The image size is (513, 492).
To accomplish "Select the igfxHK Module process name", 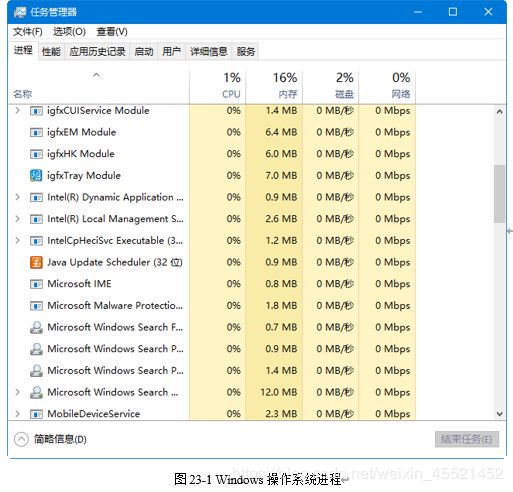I will (81, 154).
